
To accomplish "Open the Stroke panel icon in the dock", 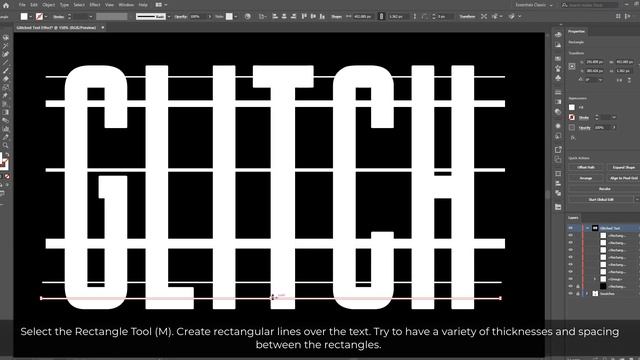I will (x=558, y=92).
